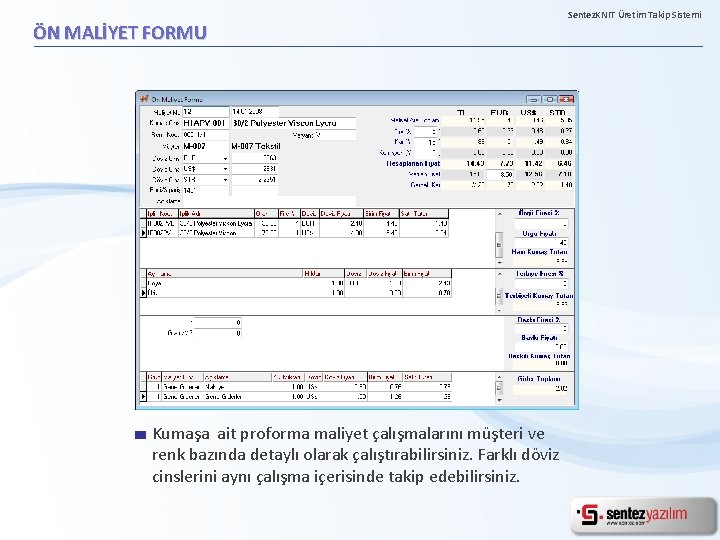The width and height of the screenshot is (720, 540).
Task: Click the yarn grid scrollbar up arrow
Action: click(x=499, y=214)
